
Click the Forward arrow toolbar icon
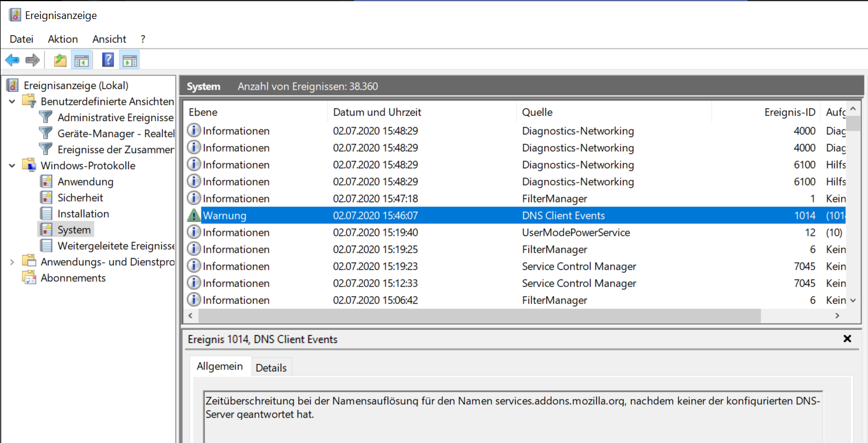(x=33, y=60)
